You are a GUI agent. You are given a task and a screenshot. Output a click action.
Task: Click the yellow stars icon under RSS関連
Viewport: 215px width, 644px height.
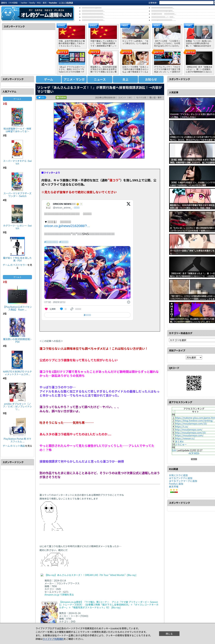coord(174,490)
